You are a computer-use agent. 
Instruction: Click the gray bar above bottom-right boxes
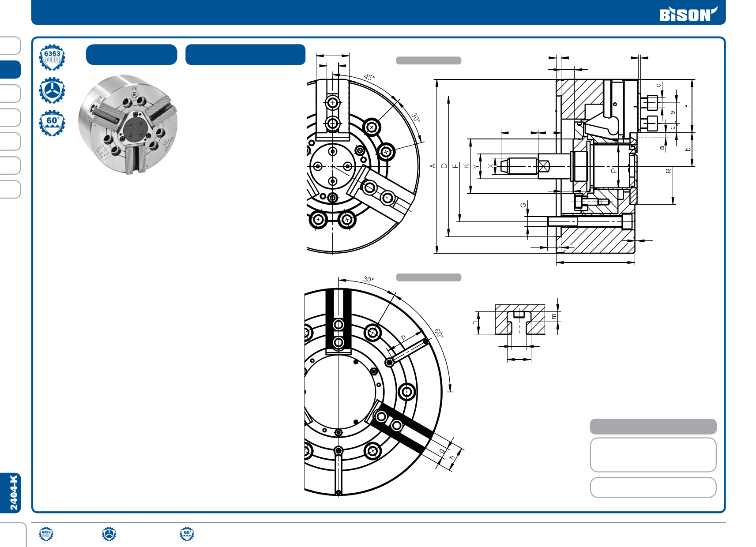click(653, 427)
